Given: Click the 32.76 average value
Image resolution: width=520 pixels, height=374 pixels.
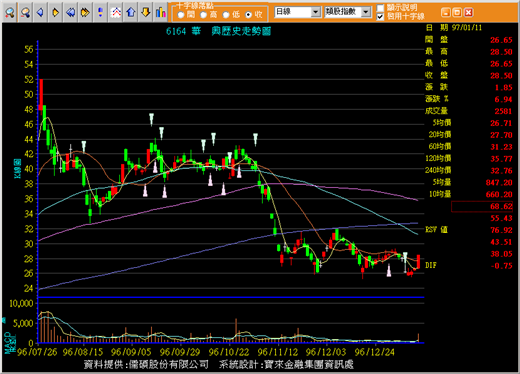Looking at the screenshot, I should (x=501, y=171).
